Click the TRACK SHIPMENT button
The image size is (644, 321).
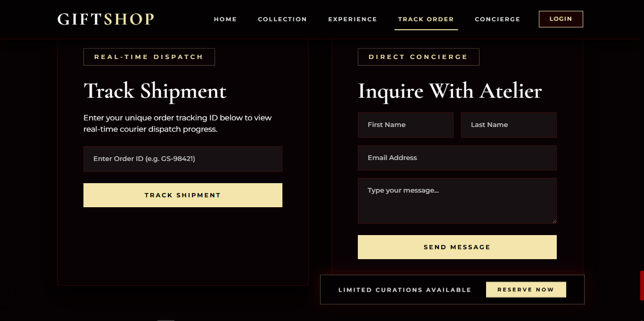(183, 195)
